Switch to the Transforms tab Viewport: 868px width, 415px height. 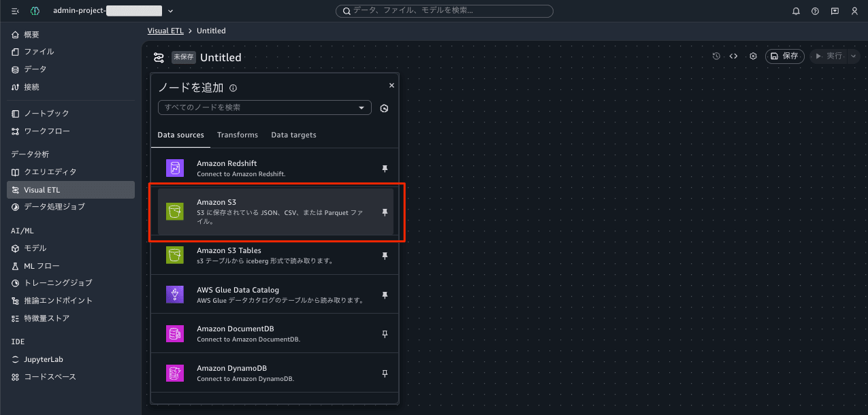pyautogui.click(x=238, y=135)
